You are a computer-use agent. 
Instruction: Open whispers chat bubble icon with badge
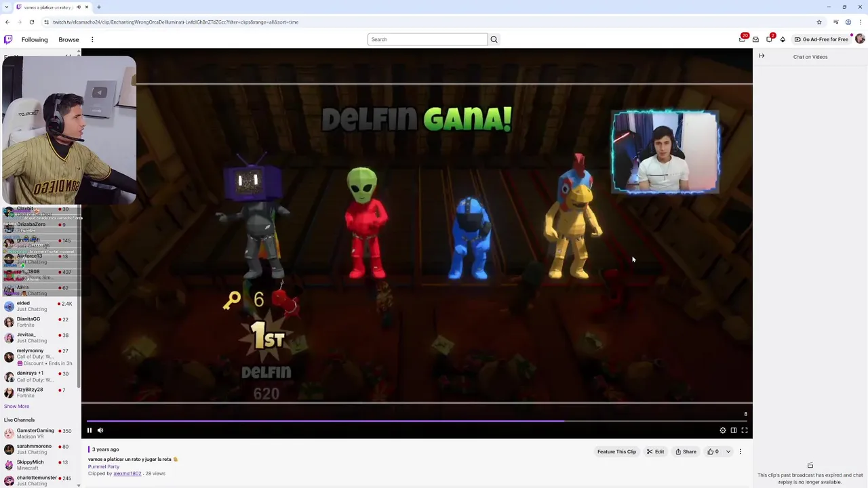(x=770, y=39)
